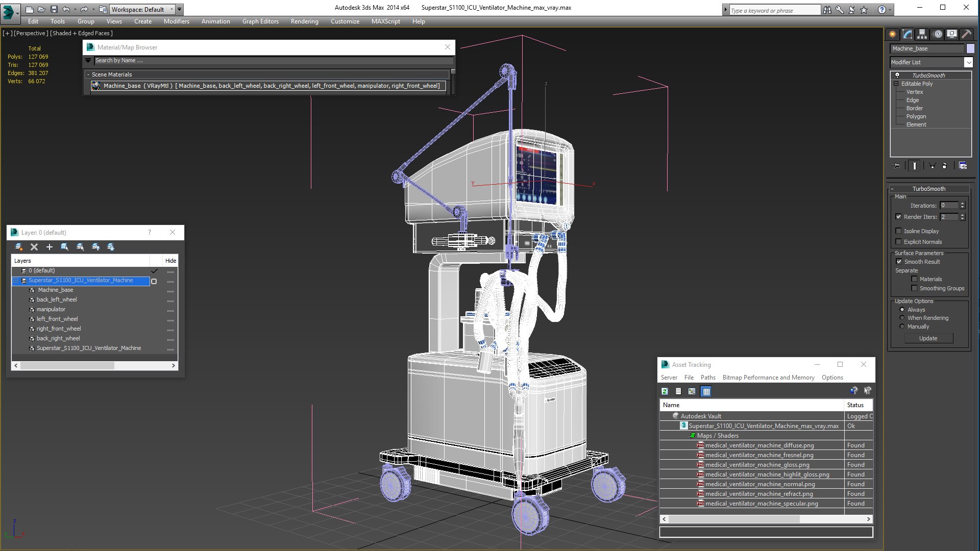The image size is (980, 551).
Task: Click the Pin Stack icon
Action: [x=897, y=166]
